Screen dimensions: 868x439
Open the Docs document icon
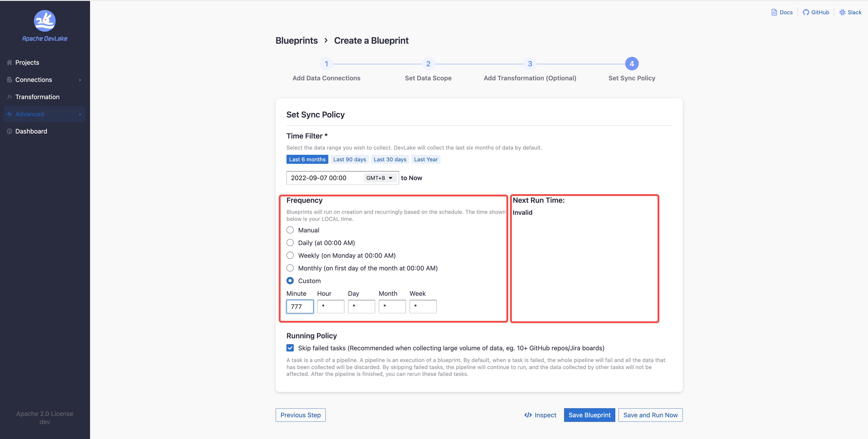774,12
